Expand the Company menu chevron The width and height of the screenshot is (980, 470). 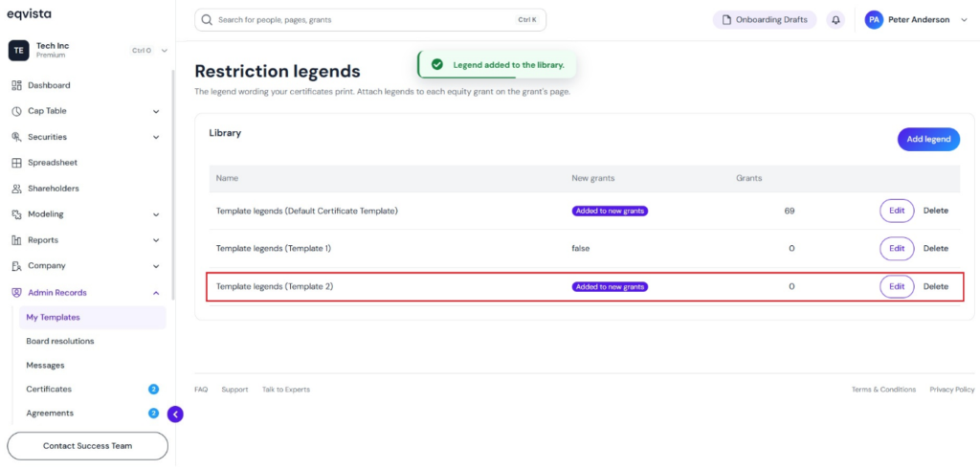[156, 265]
